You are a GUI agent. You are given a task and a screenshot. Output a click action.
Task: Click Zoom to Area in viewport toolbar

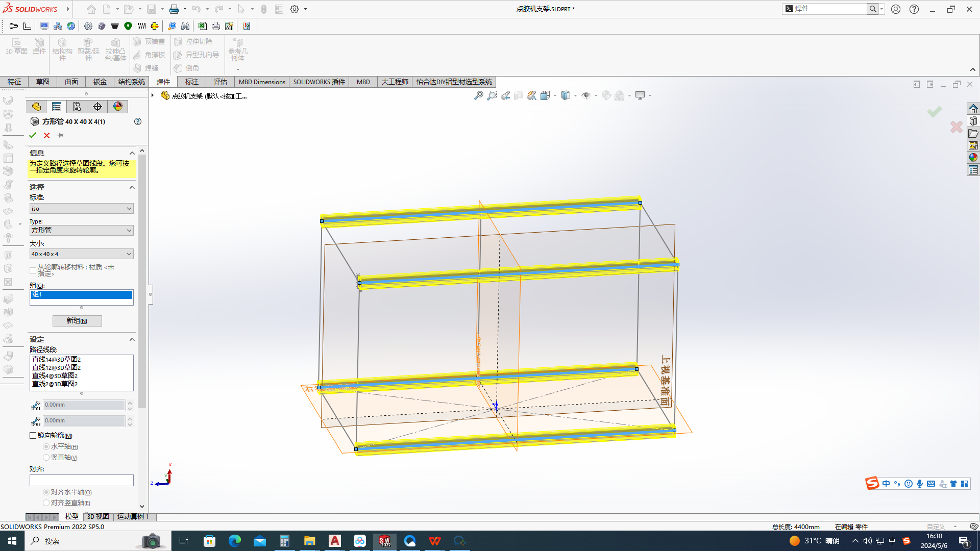coord(492,95)
